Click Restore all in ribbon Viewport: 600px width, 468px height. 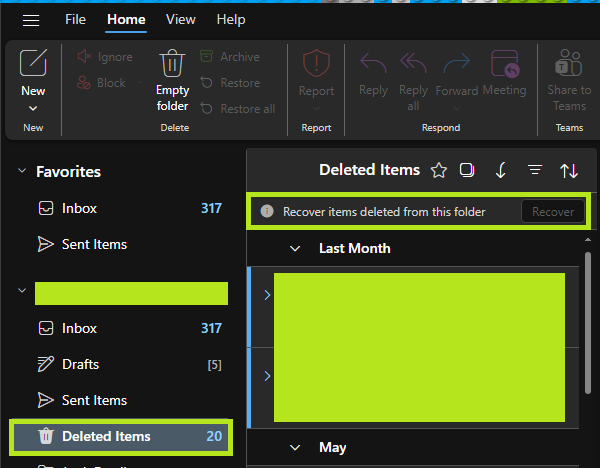(x=237, y=109)
